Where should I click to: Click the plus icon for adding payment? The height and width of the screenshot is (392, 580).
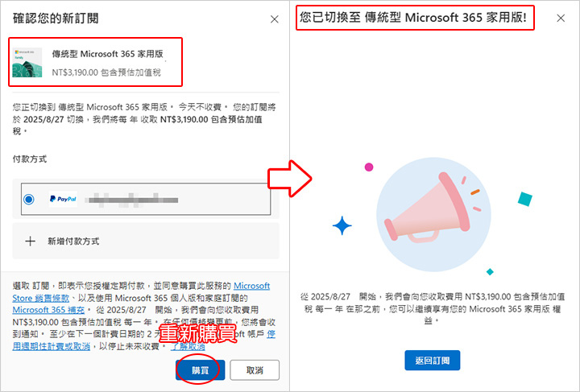(30, 241)
